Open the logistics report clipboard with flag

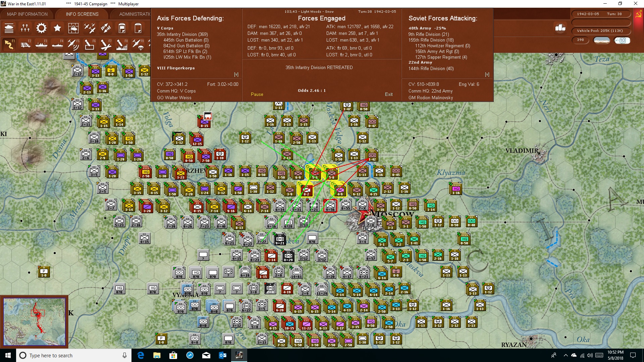[x=122, y=28]
